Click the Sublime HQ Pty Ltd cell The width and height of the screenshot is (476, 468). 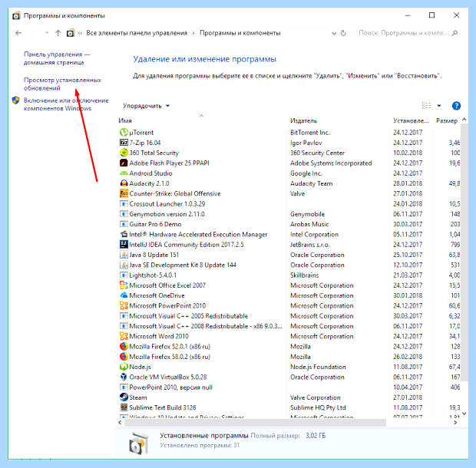[x=318, y=407]
